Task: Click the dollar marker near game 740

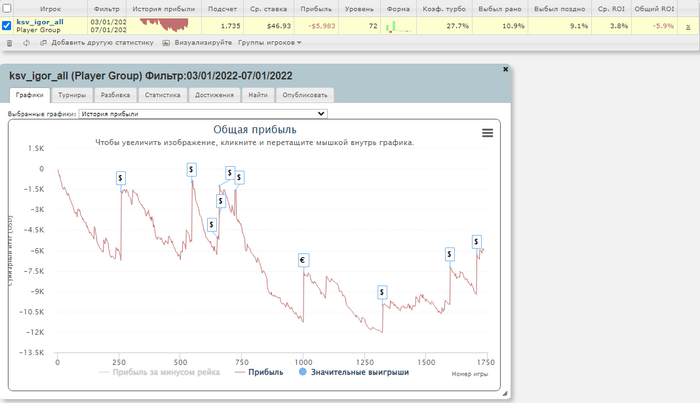Action: point(239,178)
